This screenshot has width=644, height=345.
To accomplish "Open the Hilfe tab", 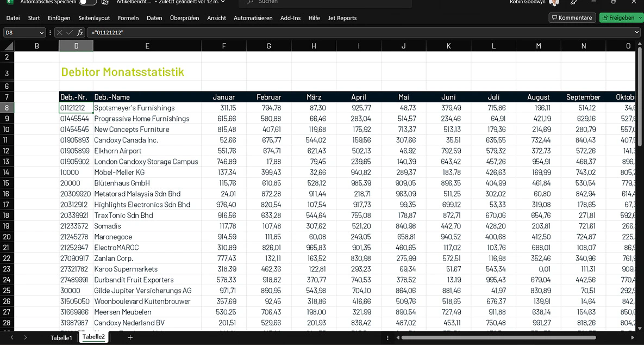I will tap(314, 18).
